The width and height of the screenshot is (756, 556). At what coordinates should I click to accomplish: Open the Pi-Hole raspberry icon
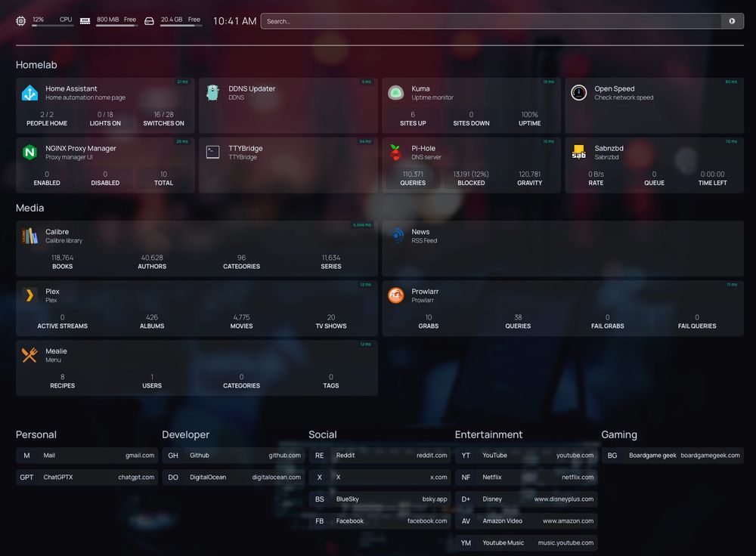[x=396, y=153]
